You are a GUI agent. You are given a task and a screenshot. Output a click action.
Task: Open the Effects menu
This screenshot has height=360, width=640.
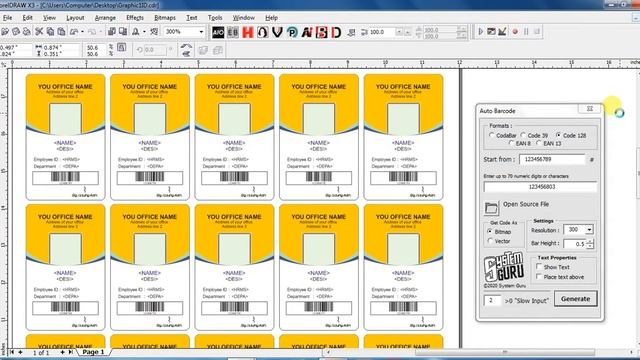(135, 18)
